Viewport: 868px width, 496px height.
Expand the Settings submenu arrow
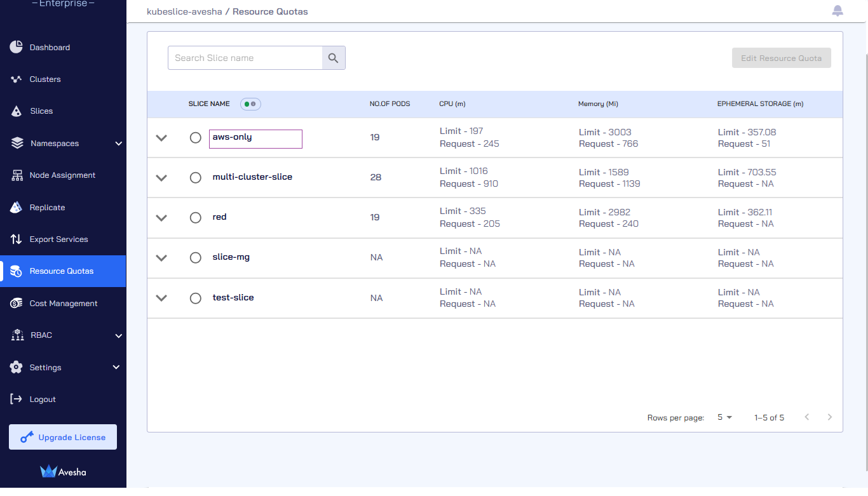[x=116, y=367]
